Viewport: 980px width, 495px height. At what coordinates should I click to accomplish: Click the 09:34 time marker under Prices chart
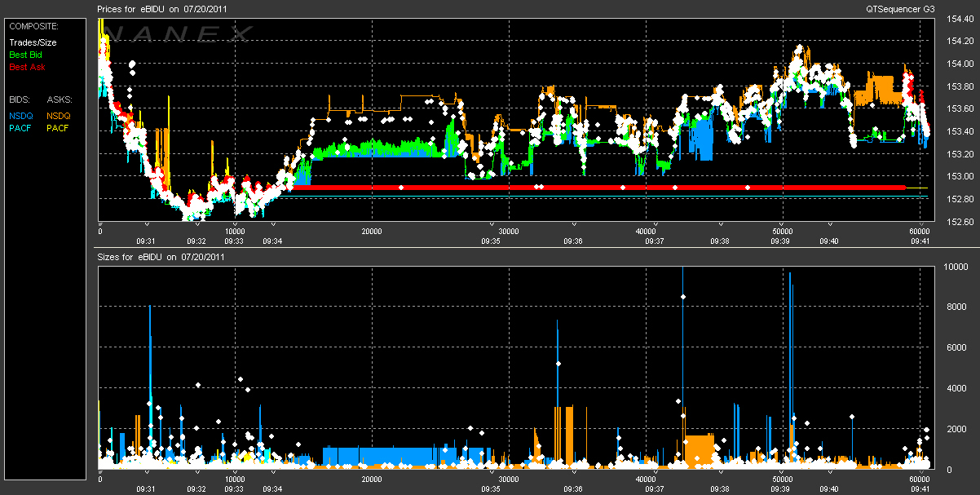(272, 241)
